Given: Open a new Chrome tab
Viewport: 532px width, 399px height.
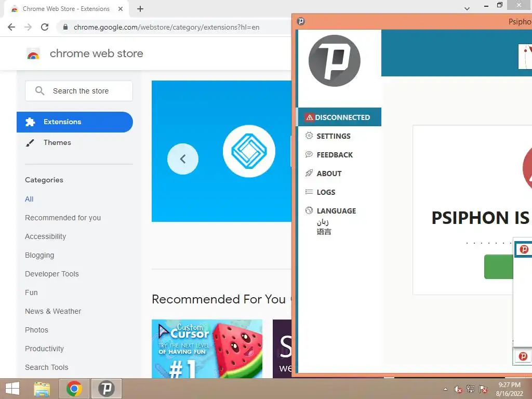Looking at the screenshot, I should (140, 9).
